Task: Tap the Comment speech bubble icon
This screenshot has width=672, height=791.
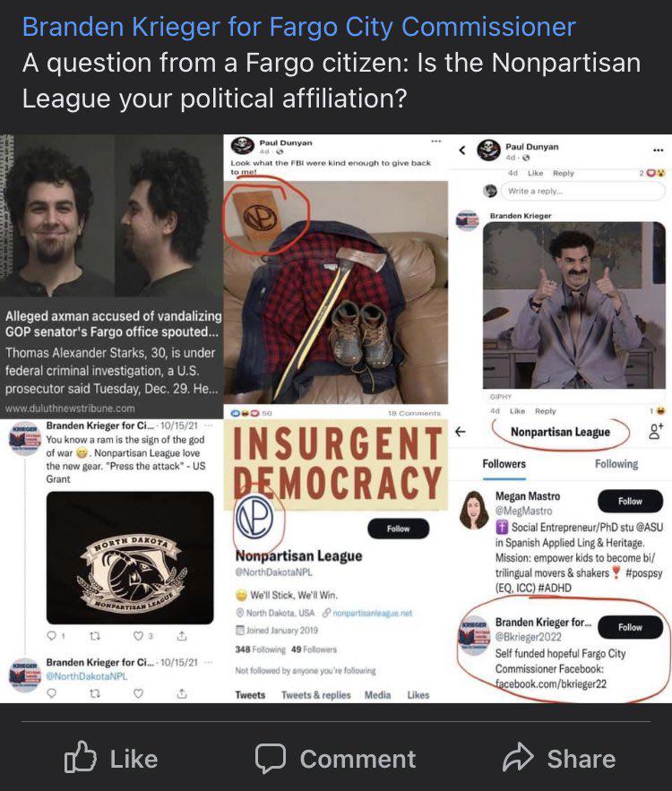Action: point(271,758)
